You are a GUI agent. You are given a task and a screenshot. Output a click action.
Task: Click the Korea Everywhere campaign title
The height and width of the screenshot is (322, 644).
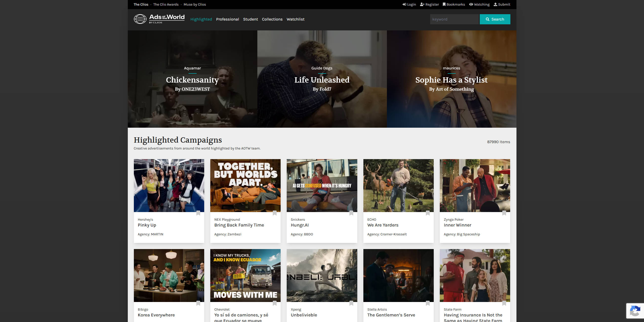(x=156, y=315)
